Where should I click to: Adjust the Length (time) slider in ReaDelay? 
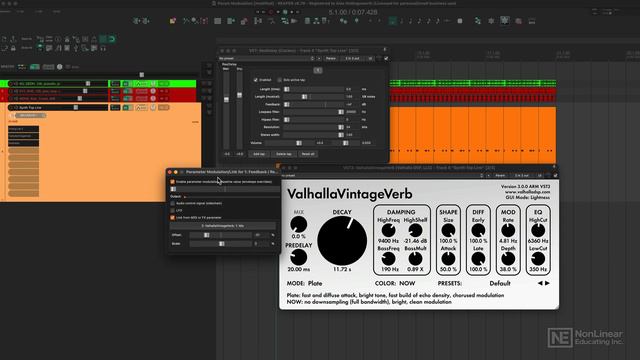[x=313, y=89]
